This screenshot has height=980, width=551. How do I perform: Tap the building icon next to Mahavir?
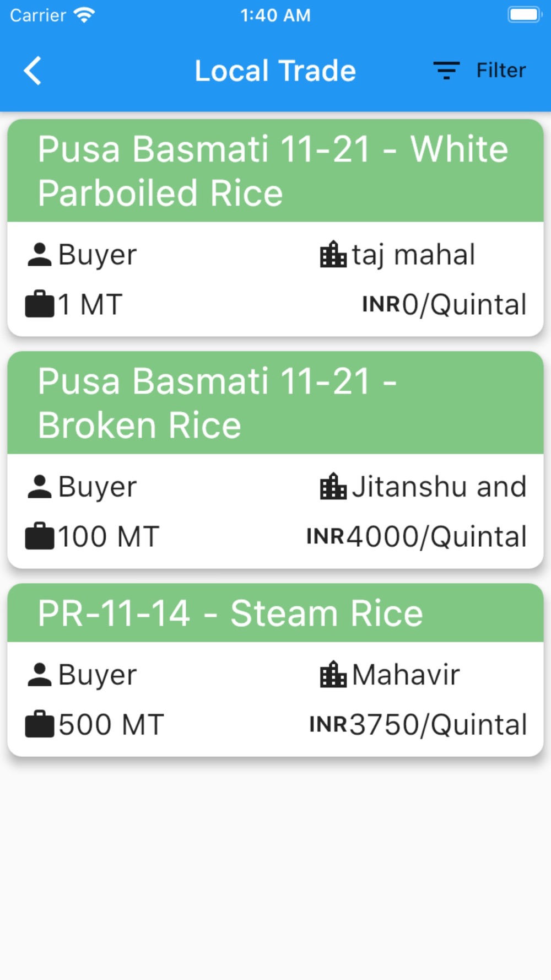(x=333, y=675)
